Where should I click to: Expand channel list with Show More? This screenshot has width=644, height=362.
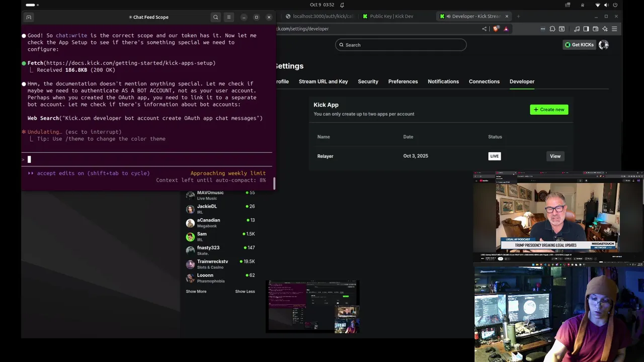pyautogui.click(x=196, y=292)
